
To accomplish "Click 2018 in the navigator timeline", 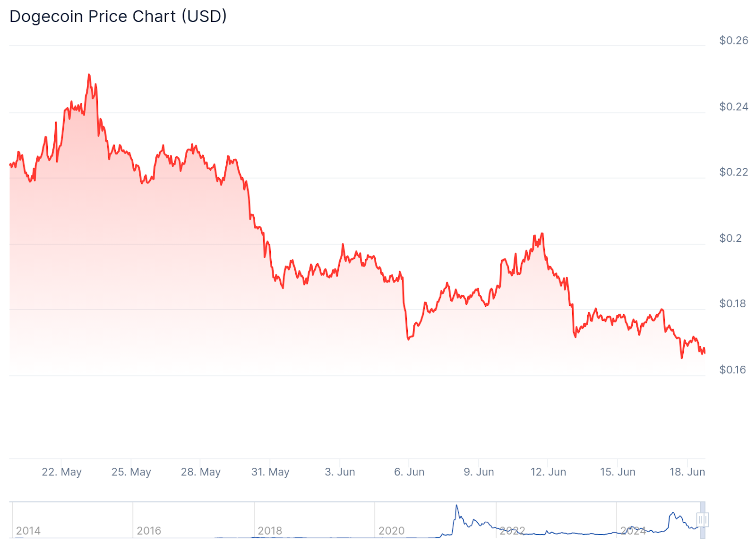I will (270, 531).
